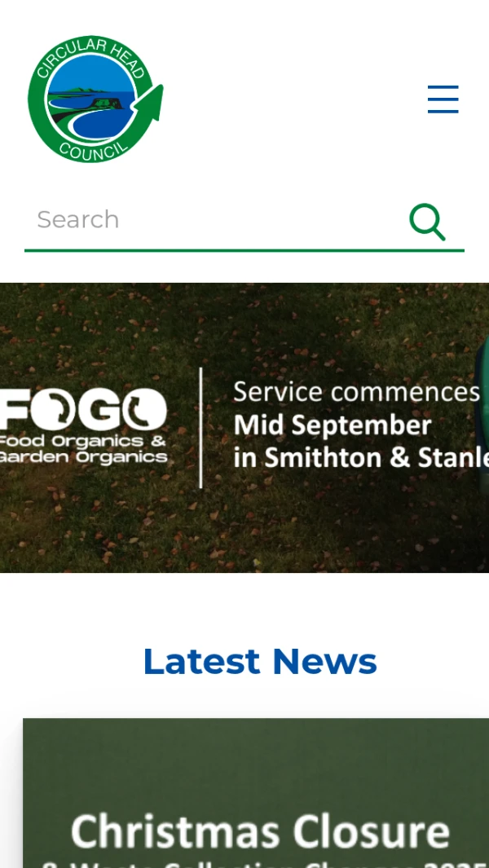Click 'Food Organics & Garden Organics' tagline
The height and width of the screenshot is (868, 489).
[84, 448]
